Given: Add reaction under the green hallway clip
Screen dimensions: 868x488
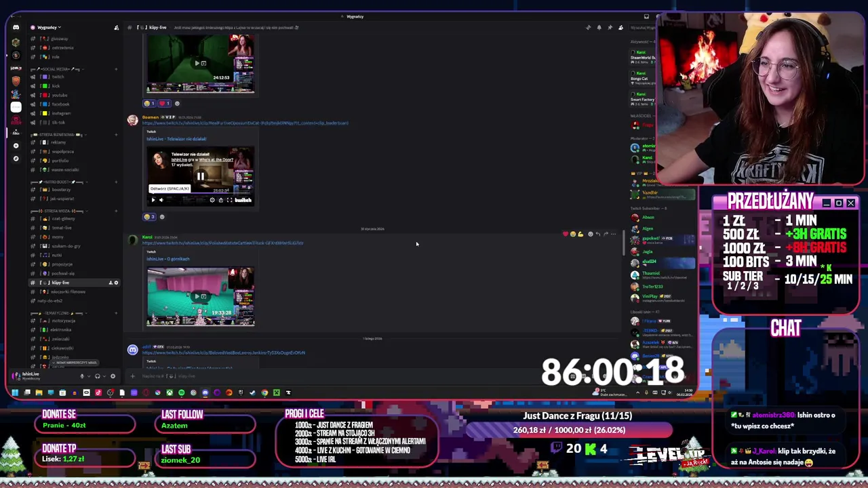Looking at the screenshot, I should [x=177, y=104].
